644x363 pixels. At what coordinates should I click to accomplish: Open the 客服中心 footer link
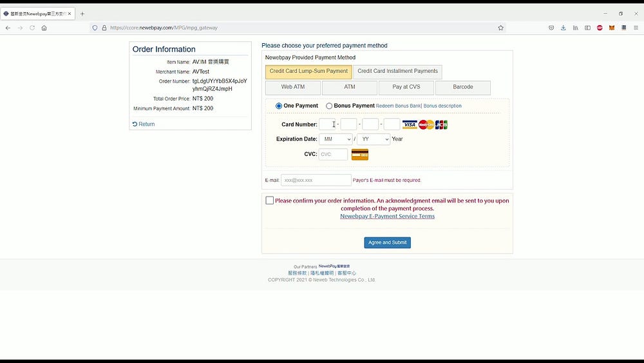(x=346, y=273)
